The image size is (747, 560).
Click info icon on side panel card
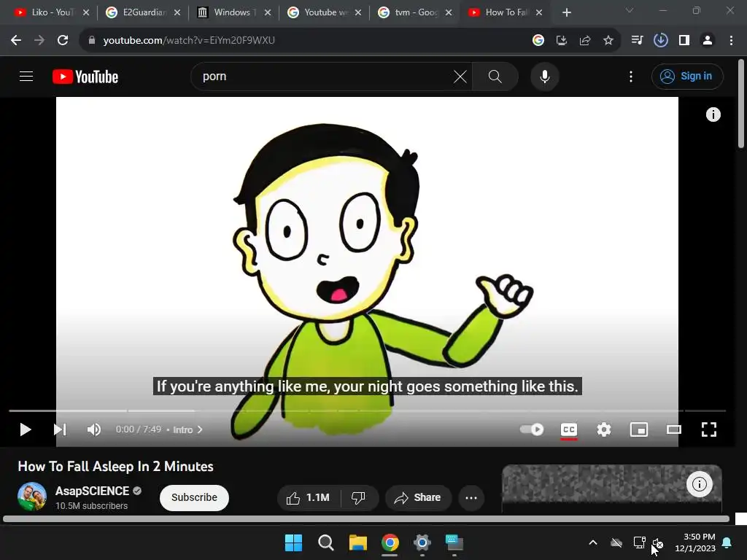(x=699, y=484)
